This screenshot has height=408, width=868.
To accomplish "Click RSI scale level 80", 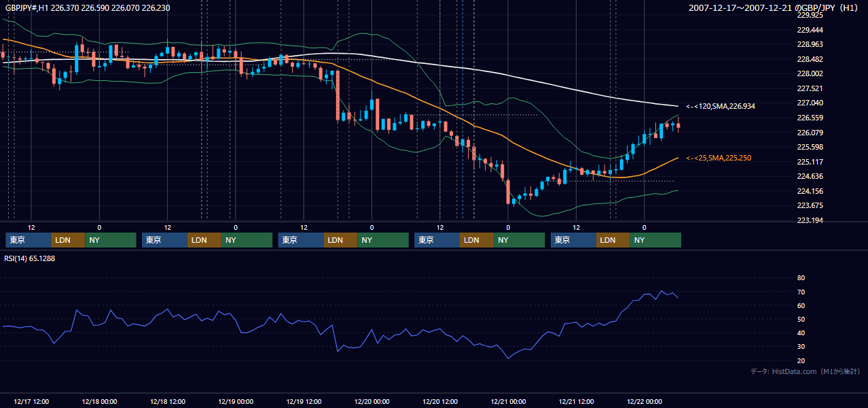I will (801, 278).
